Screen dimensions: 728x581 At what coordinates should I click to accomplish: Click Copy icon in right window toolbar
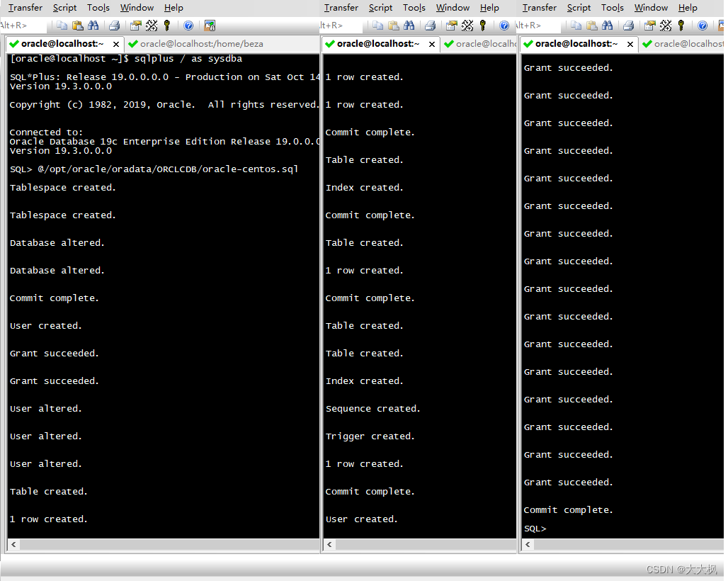click(x=576, y=26)
